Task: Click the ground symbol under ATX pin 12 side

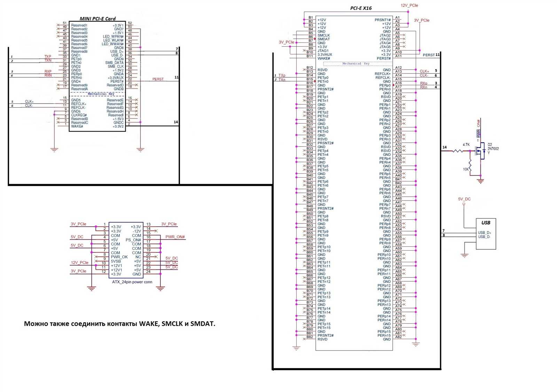Action: tap(92, 288)
